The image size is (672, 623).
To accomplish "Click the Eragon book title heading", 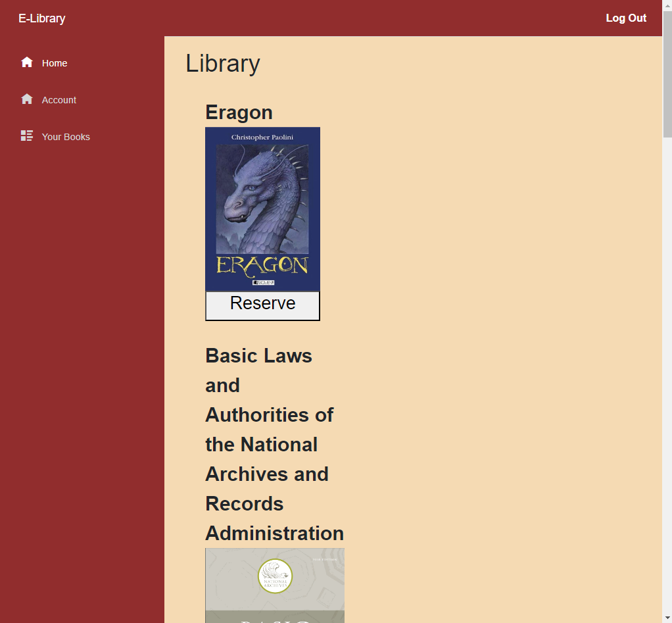I will (239, 112).
